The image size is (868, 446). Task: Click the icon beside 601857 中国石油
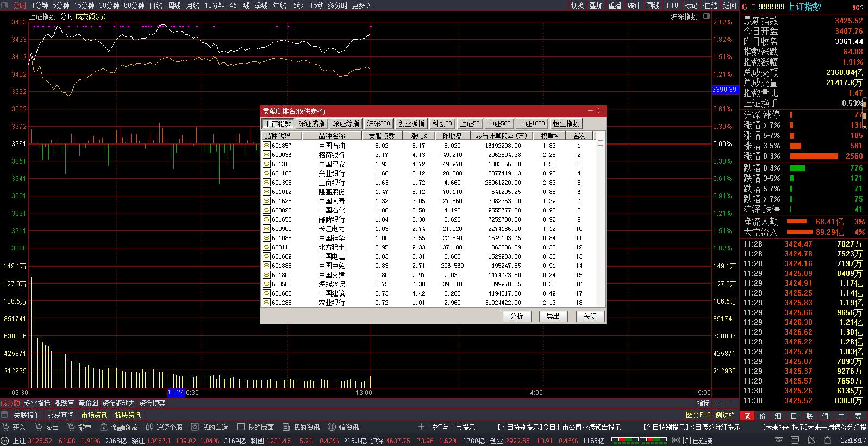(x=266, y=146)
